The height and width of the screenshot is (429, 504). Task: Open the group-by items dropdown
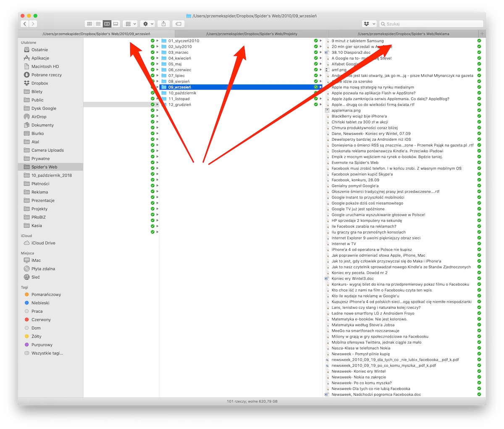coord(131,24)
